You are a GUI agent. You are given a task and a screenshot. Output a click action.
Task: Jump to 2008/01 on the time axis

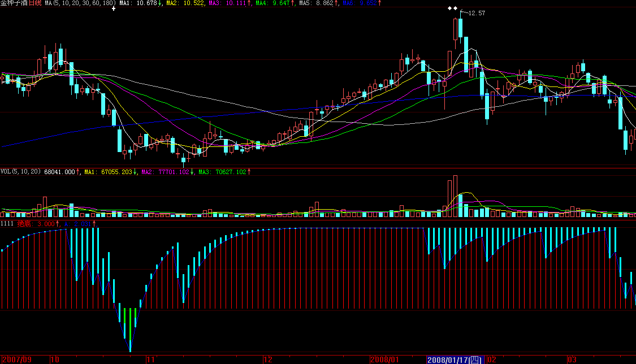click(x=385, y=359)
